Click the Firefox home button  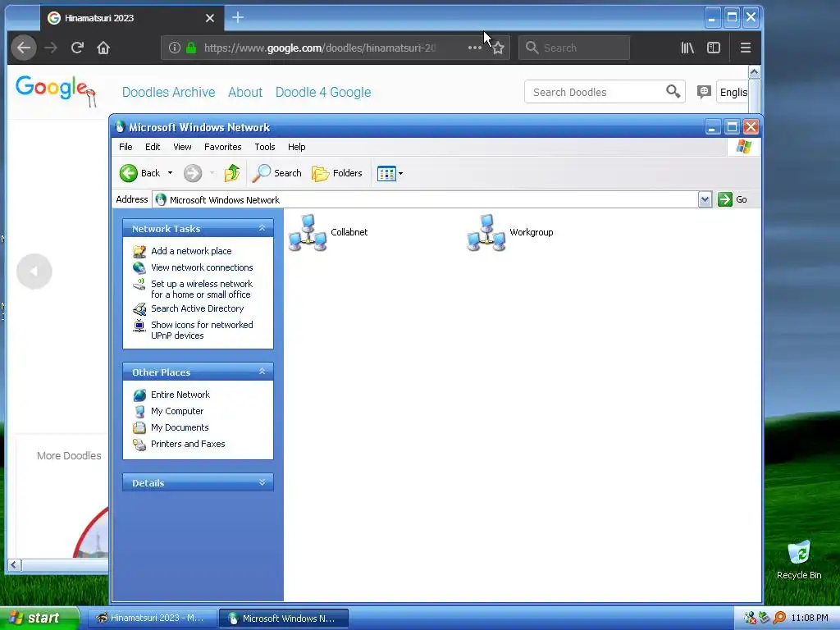tap(103, 48)
